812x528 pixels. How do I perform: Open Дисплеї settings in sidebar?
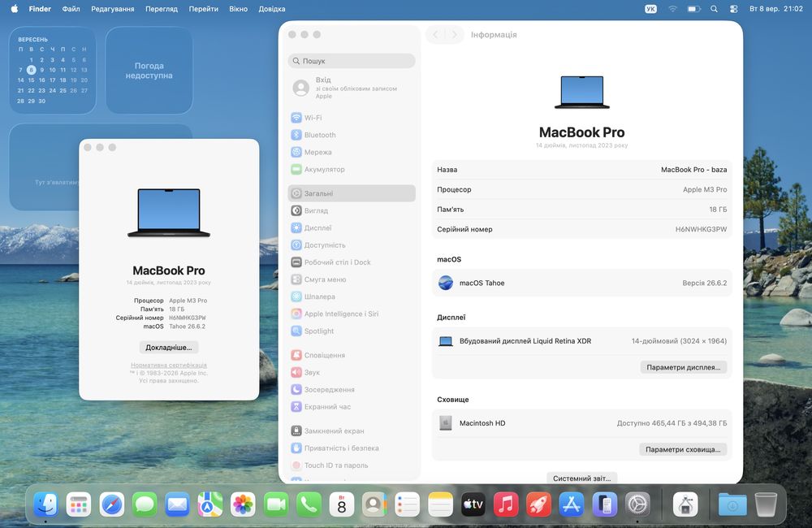tap(352, 227)
